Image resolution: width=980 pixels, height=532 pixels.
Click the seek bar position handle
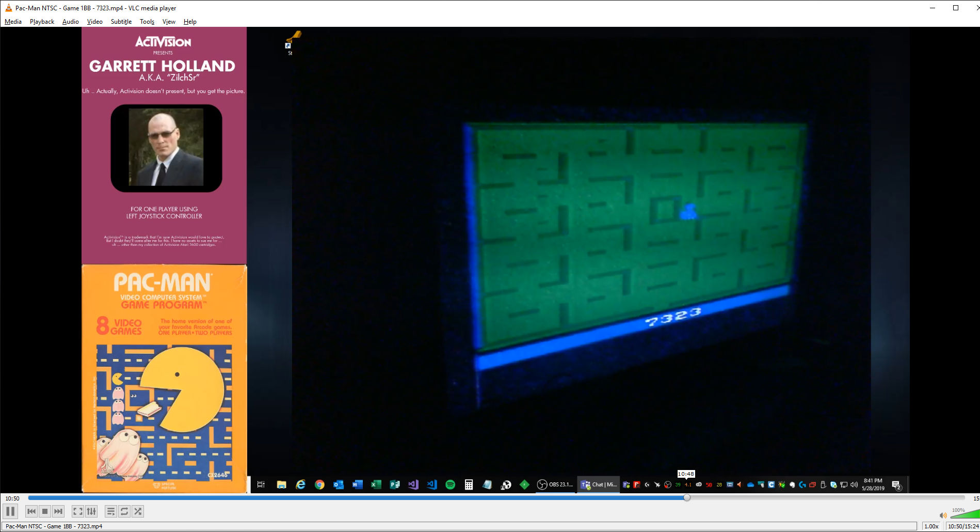point(687,497)
